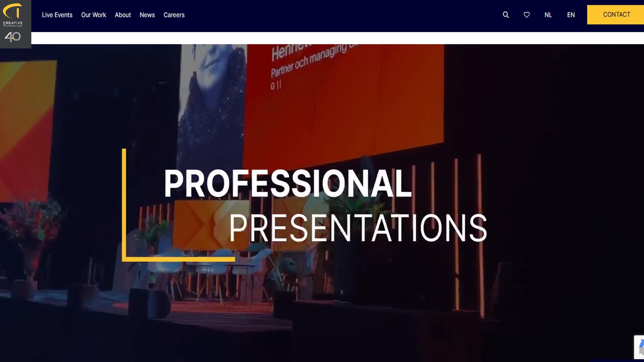Image resolution: width=644 pixels, height=362 pixels.
Task: Switch language to NL
Action: tap(548, 15)
